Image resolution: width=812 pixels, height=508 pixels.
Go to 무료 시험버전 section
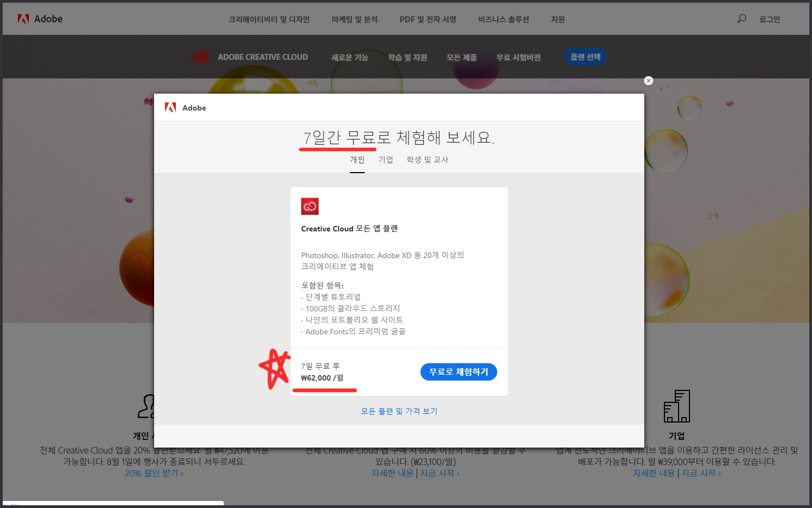(518, 57)
